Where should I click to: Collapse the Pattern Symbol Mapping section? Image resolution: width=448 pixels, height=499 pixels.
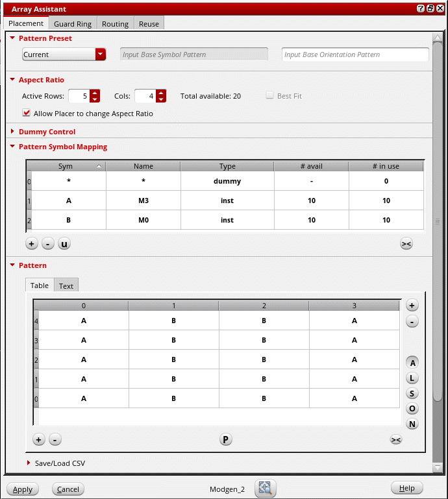pyautogui.click(x=12, y=147)
